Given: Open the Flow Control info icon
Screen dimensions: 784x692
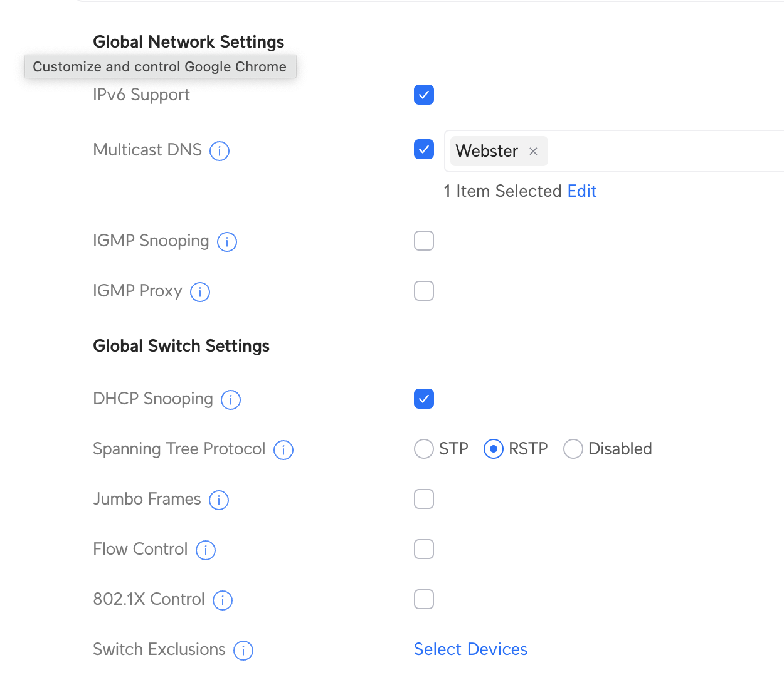Looking at the screenshot, I should [x=206, y=550].
